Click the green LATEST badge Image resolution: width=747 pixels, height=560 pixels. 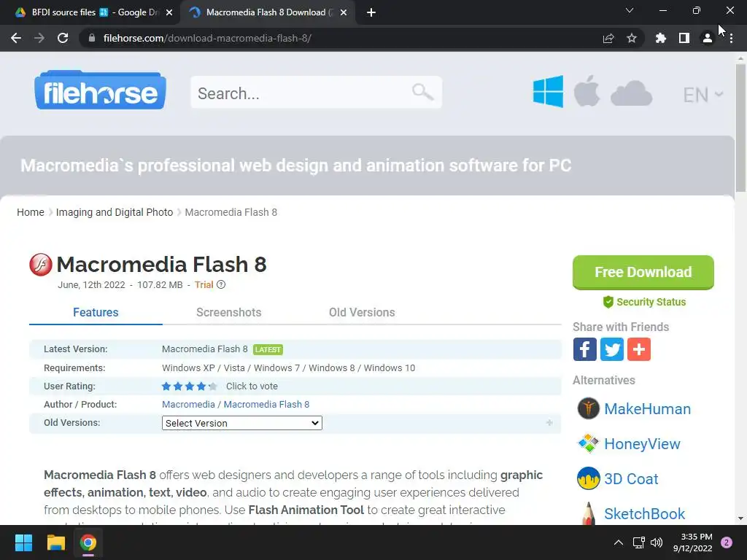[268, 349]
